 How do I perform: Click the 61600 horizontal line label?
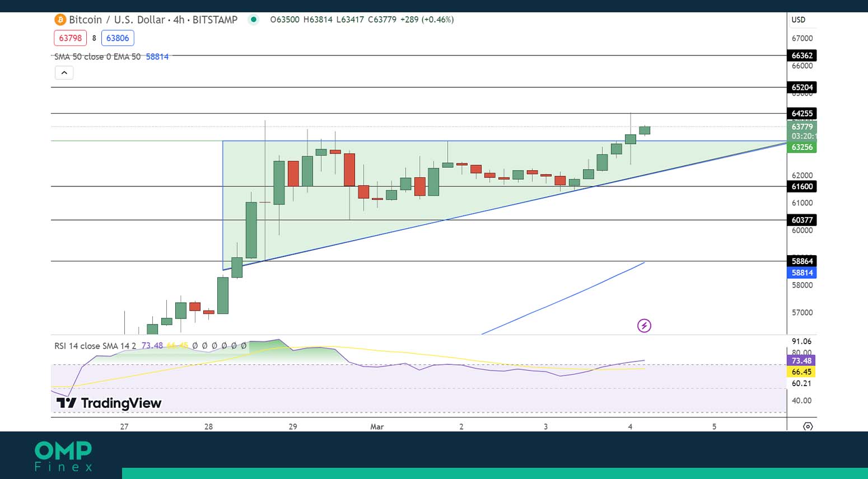point(802,186)
